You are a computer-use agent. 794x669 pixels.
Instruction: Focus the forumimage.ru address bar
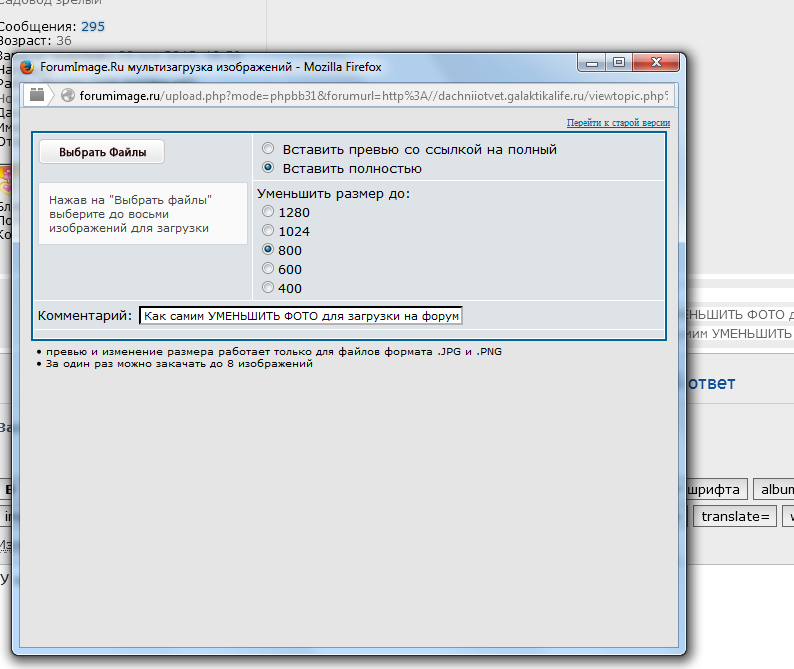370,96
